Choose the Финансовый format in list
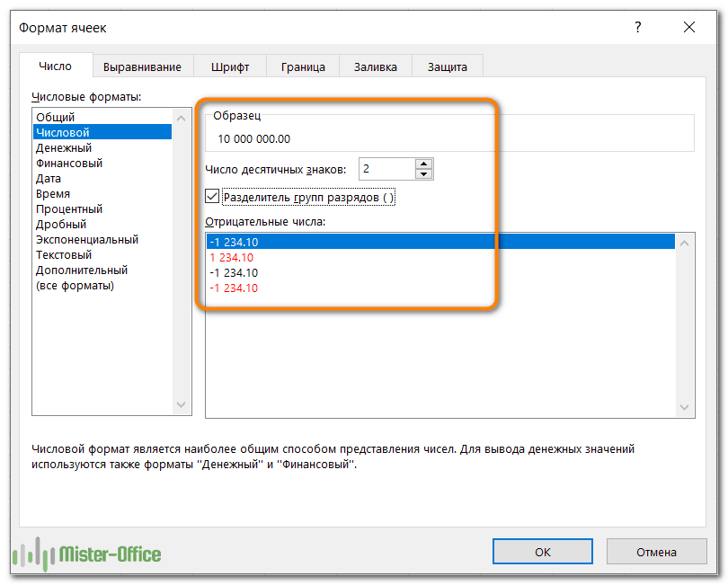 69,164
